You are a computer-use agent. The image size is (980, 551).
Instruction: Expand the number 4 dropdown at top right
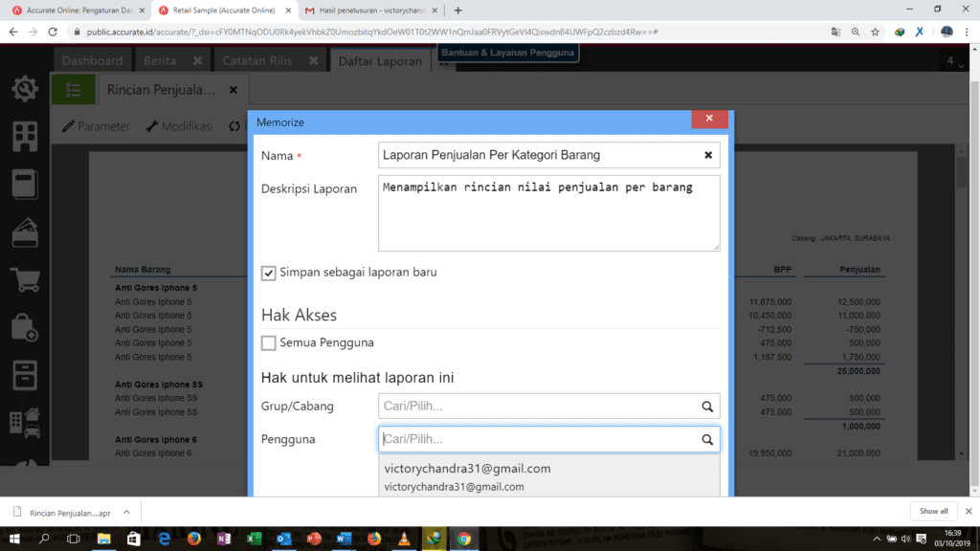[x=954, y=60]
